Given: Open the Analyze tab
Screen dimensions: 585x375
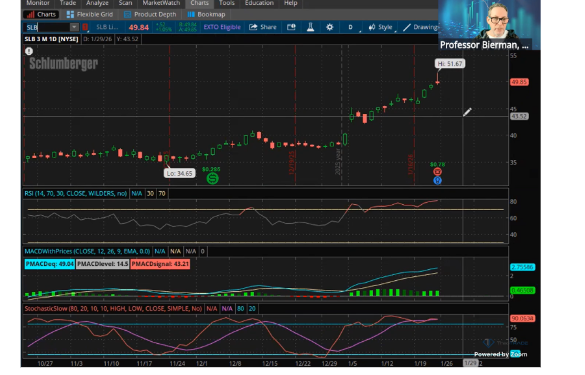Looking at the screenshot, I should coord(97,3).
